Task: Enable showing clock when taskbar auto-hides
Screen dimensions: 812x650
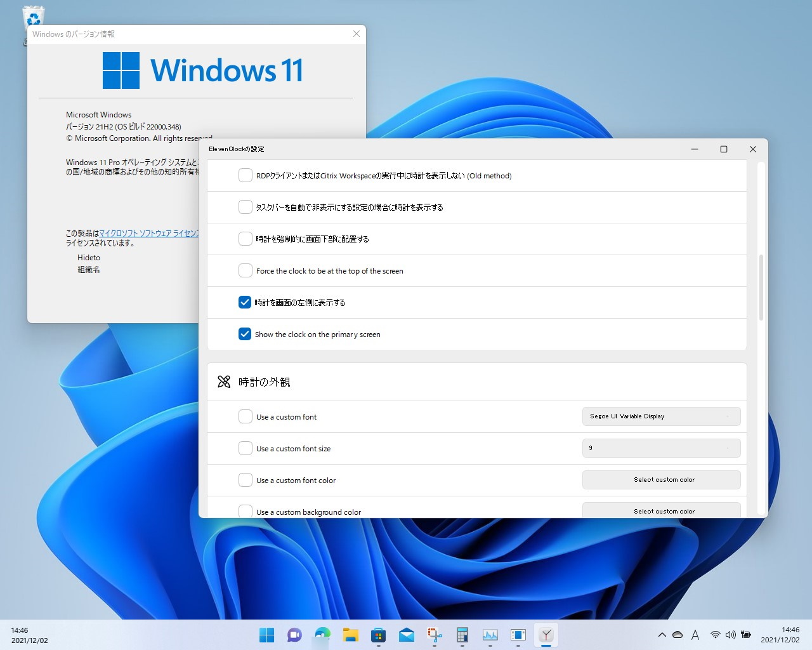Action: [x=246, y=207]
